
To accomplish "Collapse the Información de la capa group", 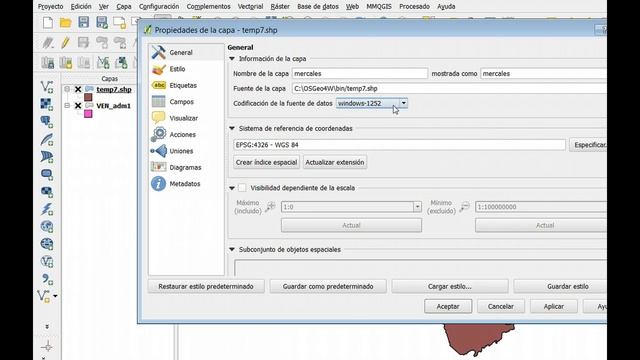I will click(x=232, y=59).
